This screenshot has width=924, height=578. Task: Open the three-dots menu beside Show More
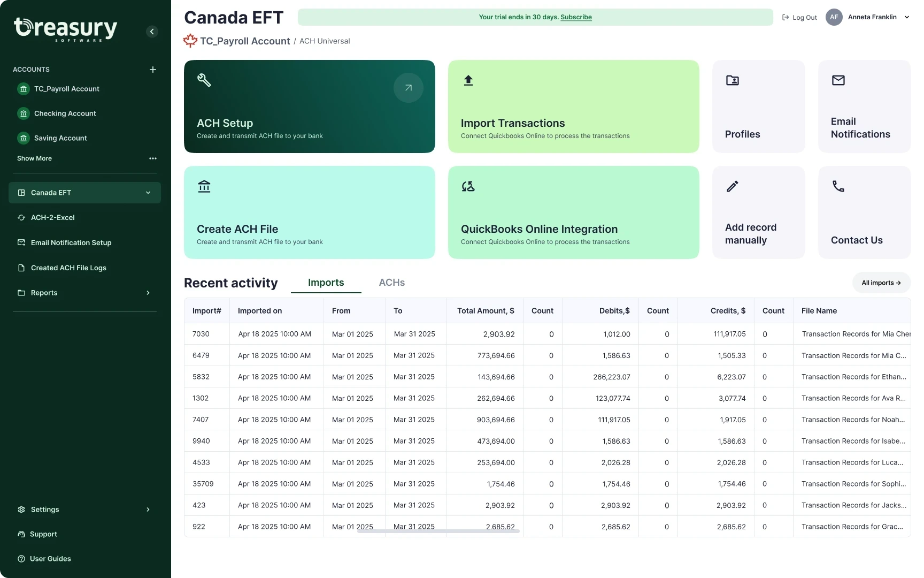(x=153, y=158)
